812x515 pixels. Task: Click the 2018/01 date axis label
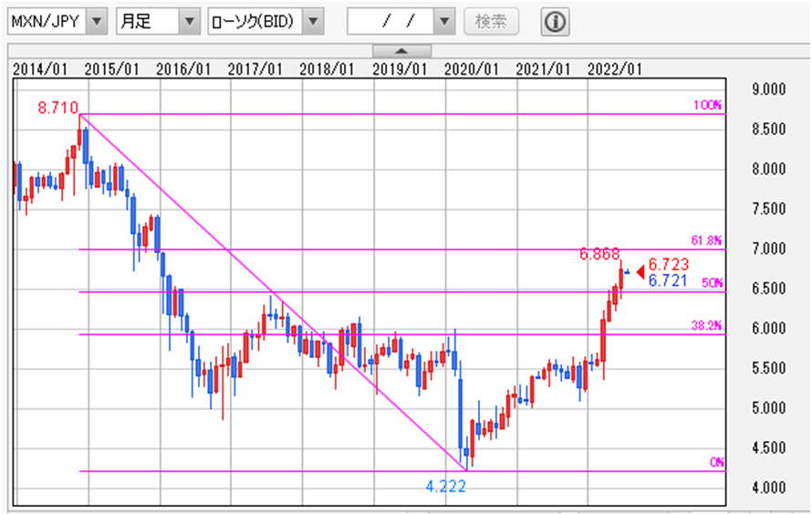click(x=327, y=69)
